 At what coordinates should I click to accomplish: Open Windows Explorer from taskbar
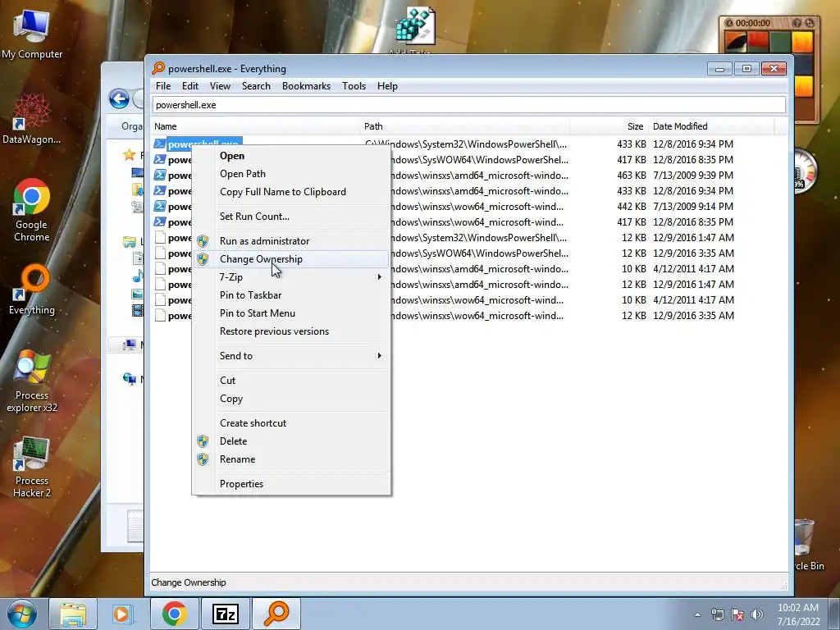73,614
